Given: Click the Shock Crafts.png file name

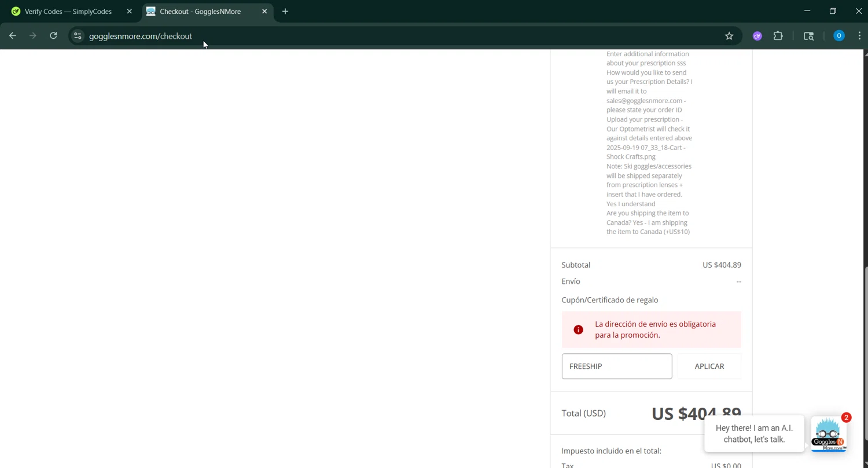Looking at the screenshot, I should (x=631, y=156).
